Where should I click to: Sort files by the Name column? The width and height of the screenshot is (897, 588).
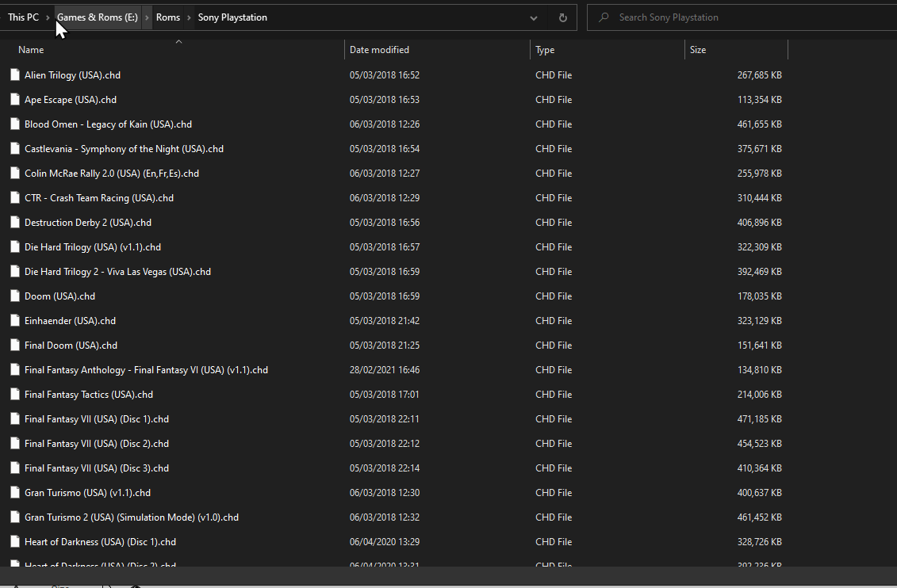[31, 50]
